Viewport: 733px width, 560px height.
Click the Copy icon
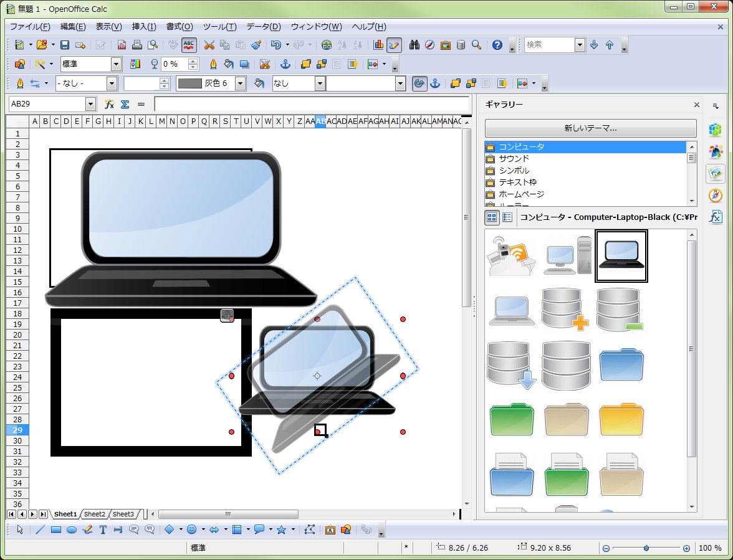225,45
